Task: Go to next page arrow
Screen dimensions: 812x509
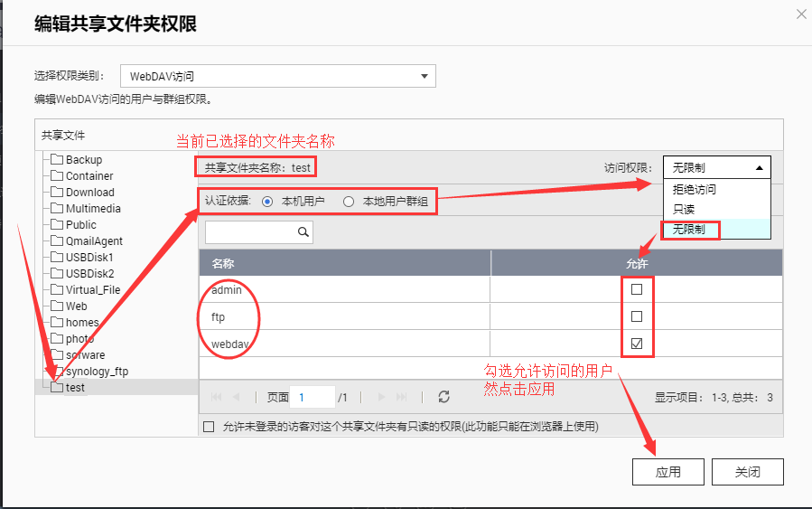Action: (381, 397)
